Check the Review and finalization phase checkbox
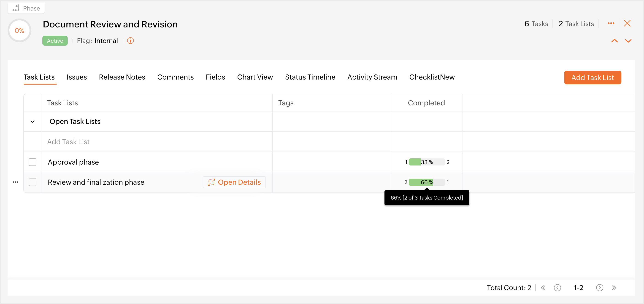Viewport: 644px width, 304px height. (32, 182)
